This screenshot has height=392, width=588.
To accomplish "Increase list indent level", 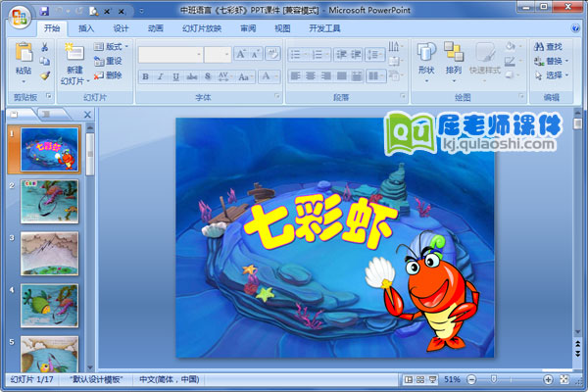I will pos(356,55).
